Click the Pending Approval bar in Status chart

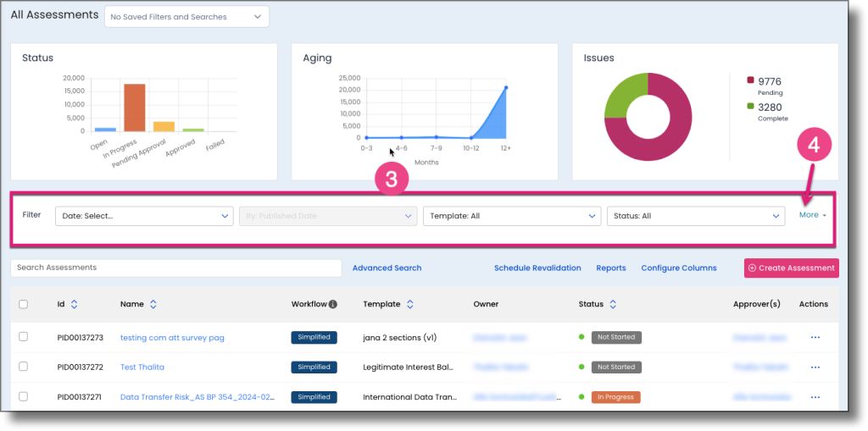click(164, 127)
